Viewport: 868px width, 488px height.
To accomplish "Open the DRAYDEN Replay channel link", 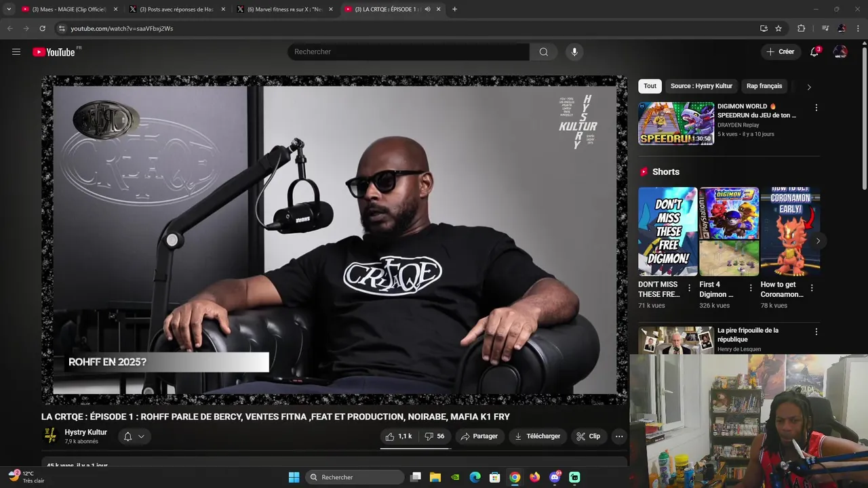I will click(738, 125).
